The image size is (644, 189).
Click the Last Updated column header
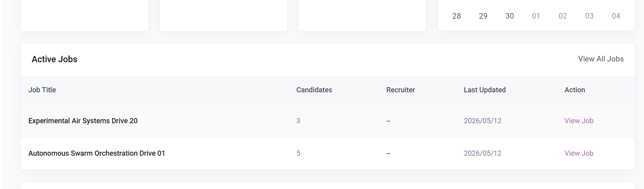click(485, 90)
